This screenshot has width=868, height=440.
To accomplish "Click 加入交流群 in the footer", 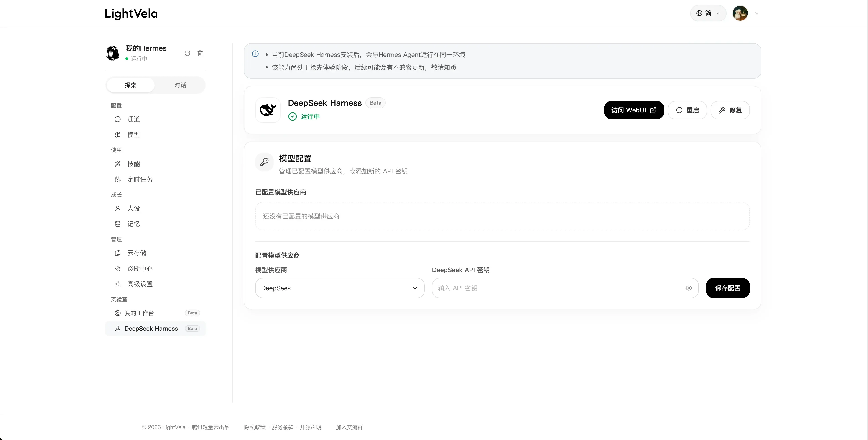I will coord(350,427).
